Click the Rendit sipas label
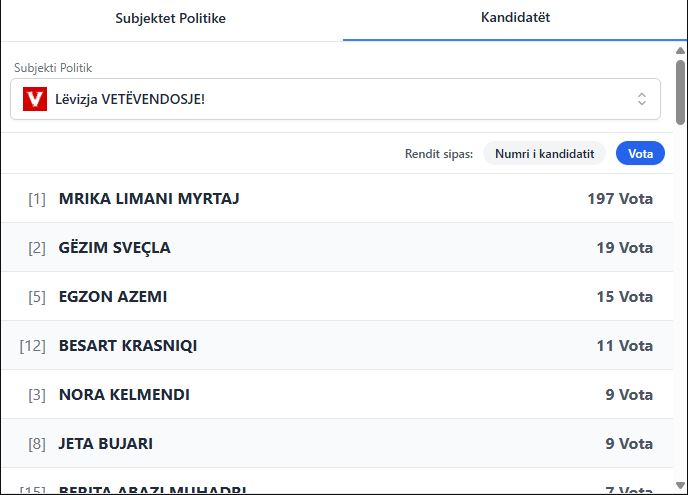The height and width of the screenshot is (495, 688). click(x=439, y=154)
